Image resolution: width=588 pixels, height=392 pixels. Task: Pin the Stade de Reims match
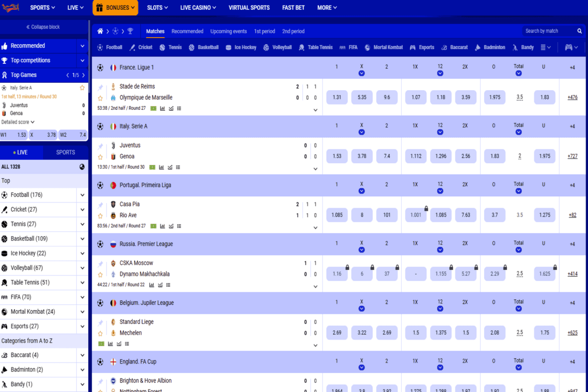(x=100, y=87)
